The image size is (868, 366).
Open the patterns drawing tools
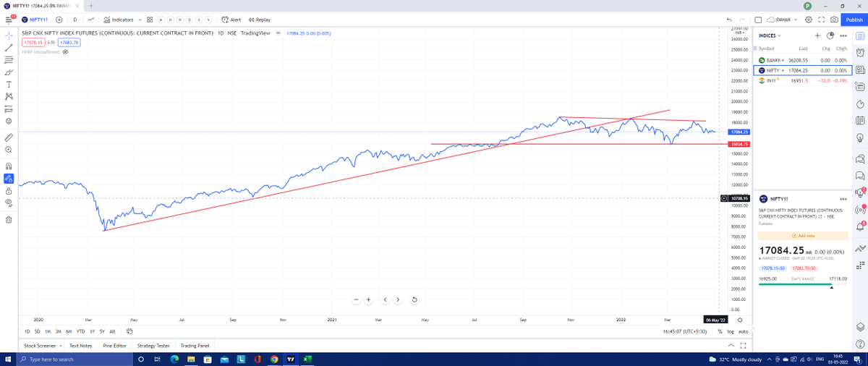tap(9, 96)
